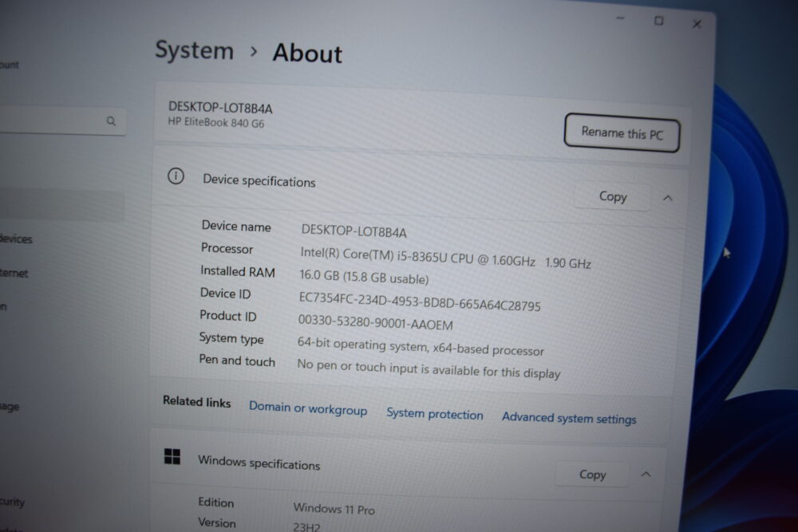Screen dimensions: 798x532
Task: Click the Device name label
Action: (x=236, y=226)
